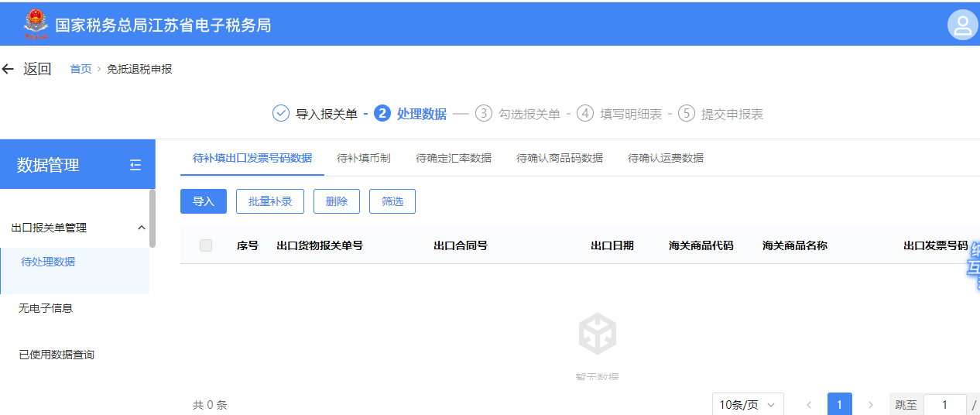Click step 3 circle 勾选报关单

pos(484,114)
